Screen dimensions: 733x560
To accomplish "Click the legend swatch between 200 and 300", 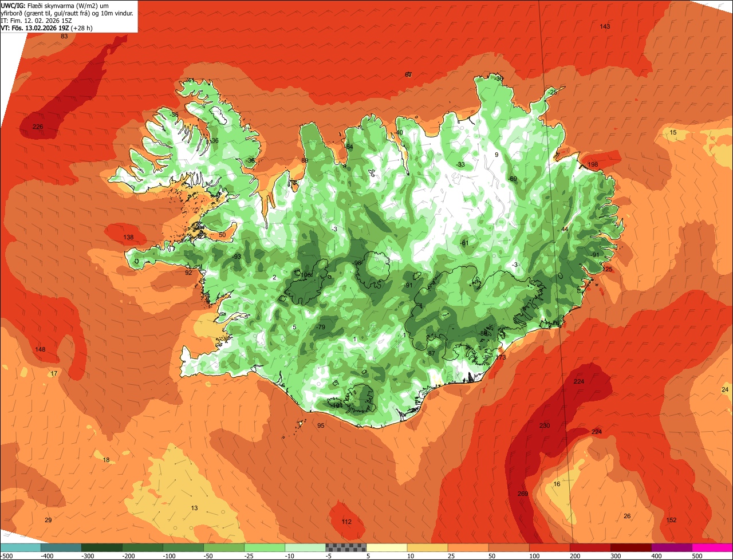I will [590, 548].
